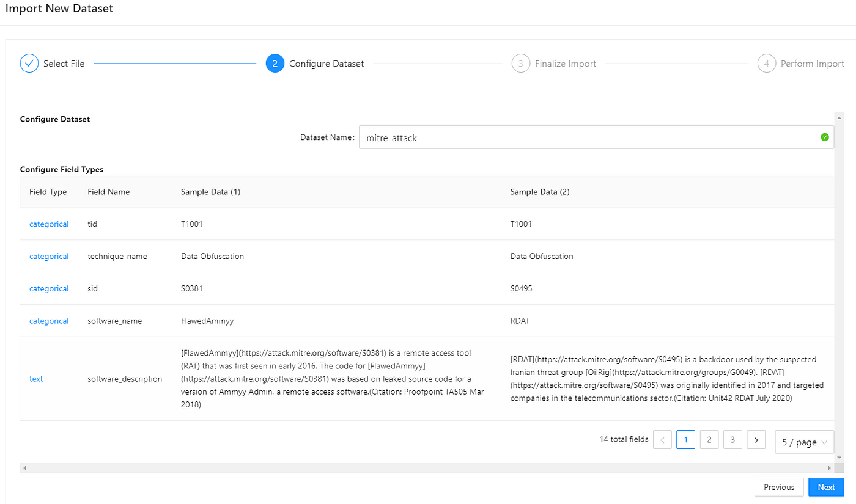
Task: Change field type of sid field
Action: (49, 288)
